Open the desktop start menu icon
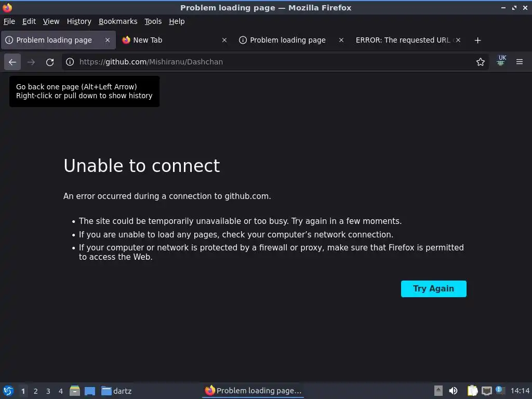 (8, 391)
